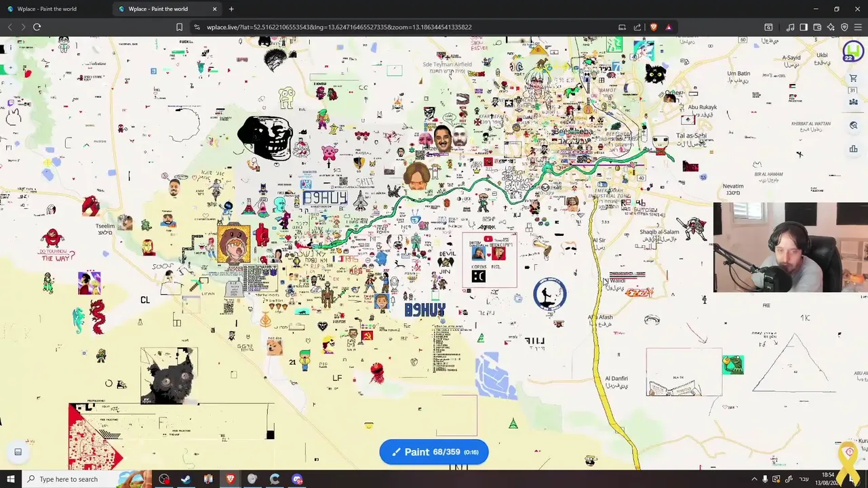Image resolution: width=868 pixels, height=488 pixels.
Task: Open the leaderboard bar chart icon
Action: coord(854,149)
